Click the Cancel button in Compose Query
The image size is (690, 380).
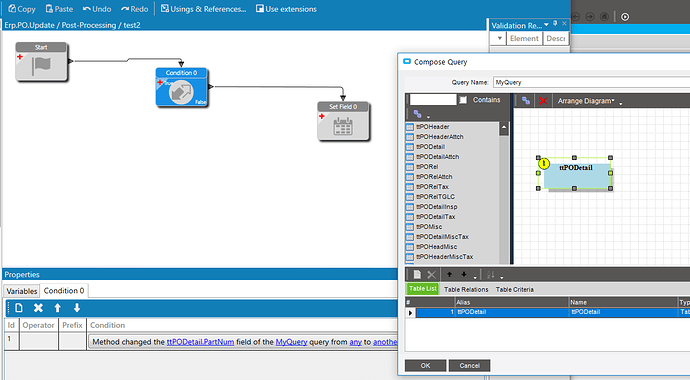tap(470, 365)
